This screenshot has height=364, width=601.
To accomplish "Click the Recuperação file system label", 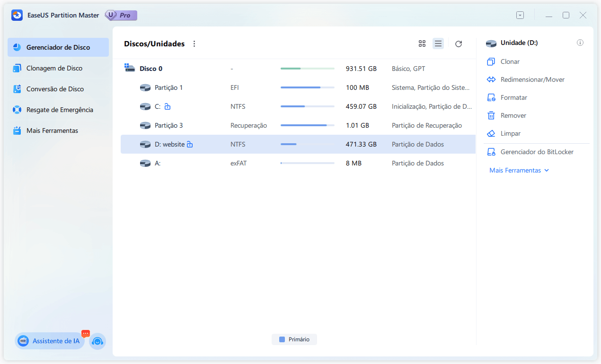I will pyautogui.click(x=249, y=125).
